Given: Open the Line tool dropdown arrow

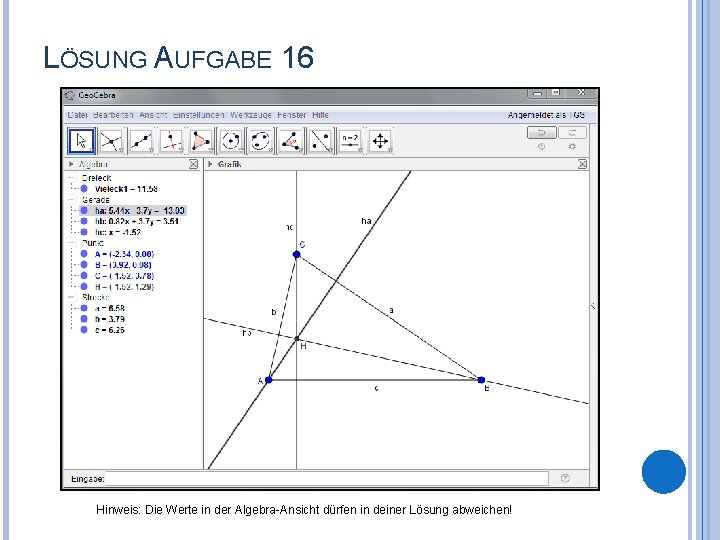Looking at the screenshot, I should coord(151,150).
